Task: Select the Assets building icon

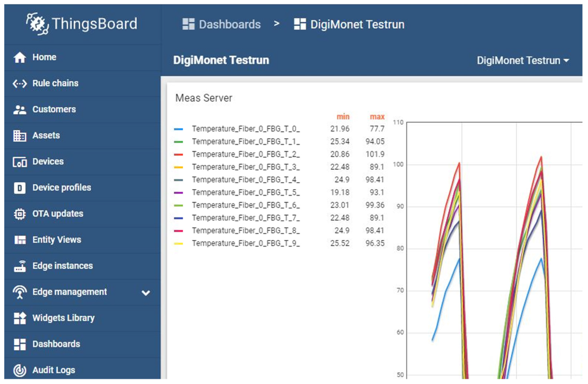Action: 20,136
